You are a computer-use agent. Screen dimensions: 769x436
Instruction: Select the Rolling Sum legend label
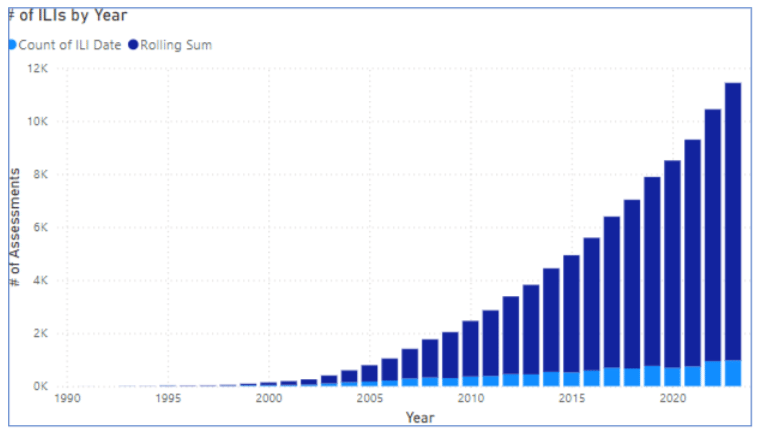[176, 45]
